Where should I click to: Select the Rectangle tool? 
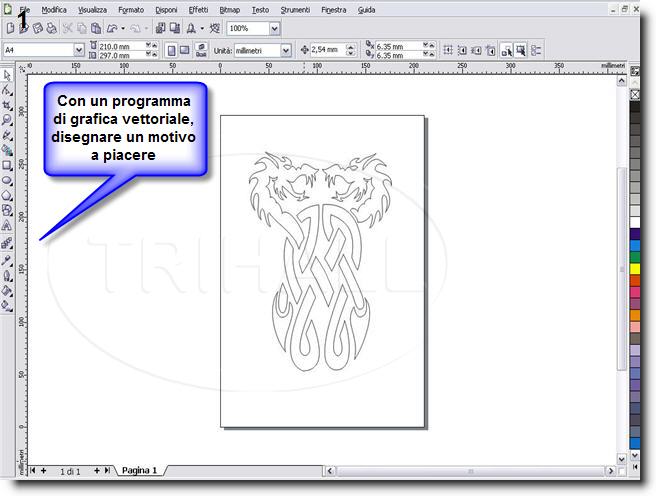coord(7,166)
